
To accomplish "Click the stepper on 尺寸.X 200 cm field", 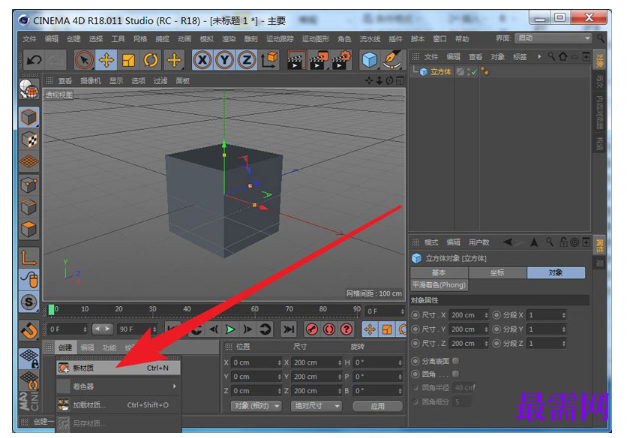I will 486,315.
